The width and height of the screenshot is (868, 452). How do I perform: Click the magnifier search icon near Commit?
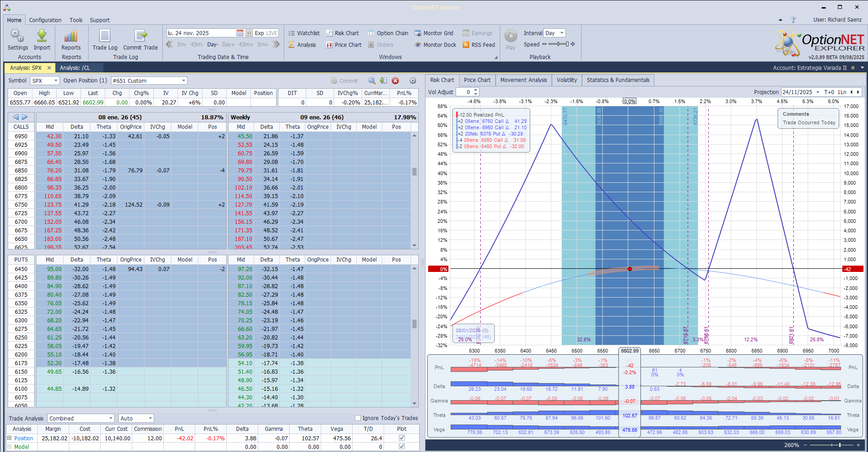372,81
